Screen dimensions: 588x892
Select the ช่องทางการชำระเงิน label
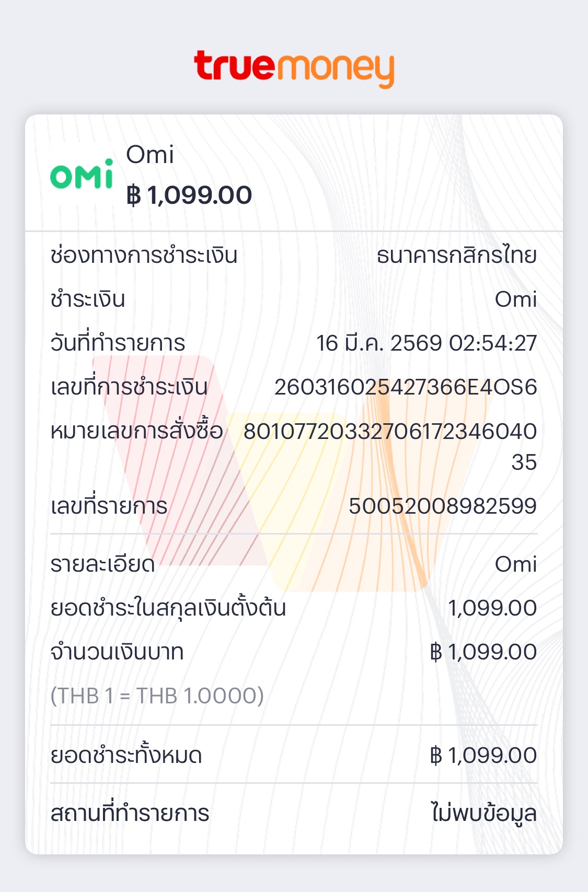coord(144,256)
